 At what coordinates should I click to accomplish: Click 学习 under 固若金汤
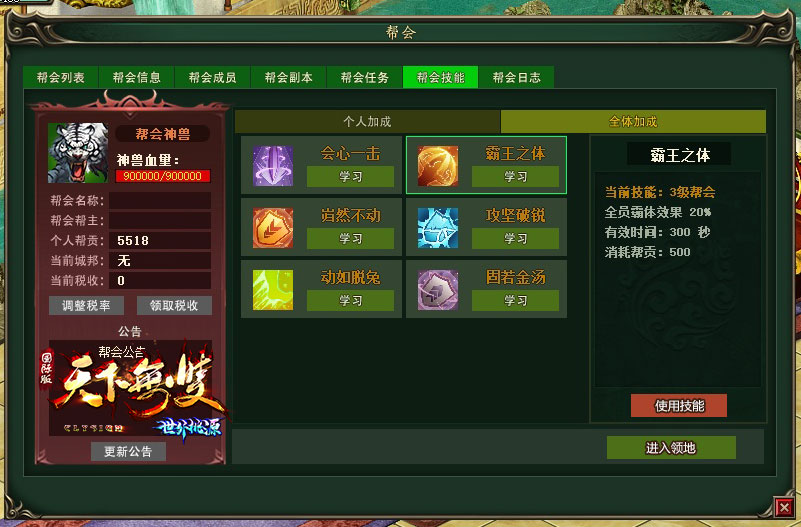pos(515,301)
